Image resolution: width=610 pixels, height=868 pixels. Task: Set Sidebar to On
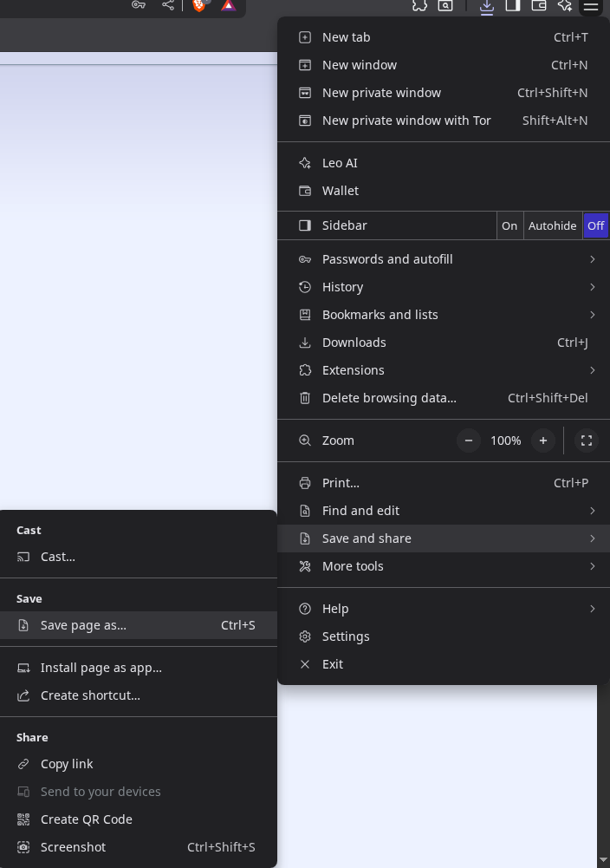509,225
